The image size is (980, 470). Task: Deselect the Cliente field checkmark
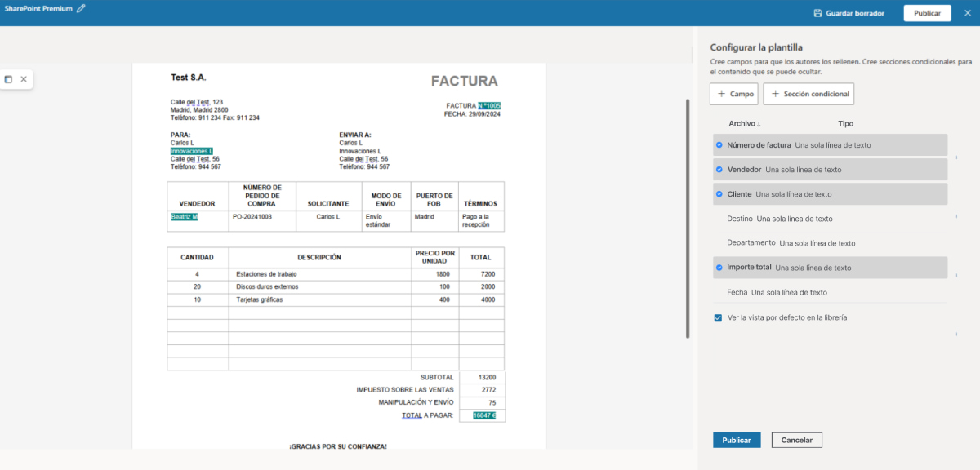pyautogui.click(x=719, y=194)
